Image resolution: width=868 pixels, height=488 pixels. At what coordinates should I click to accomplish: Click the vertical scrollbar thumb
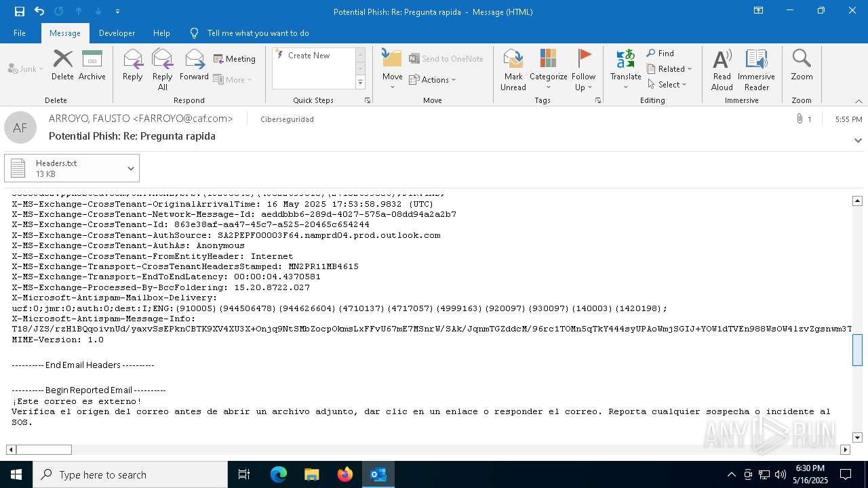pos(857,350)
